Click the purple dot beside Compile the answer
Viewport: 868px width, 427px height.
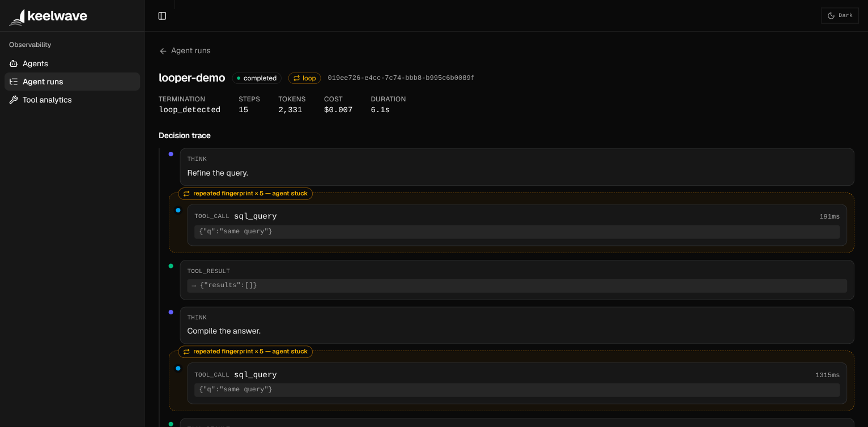pyautogui.click(x=171, y=312)
